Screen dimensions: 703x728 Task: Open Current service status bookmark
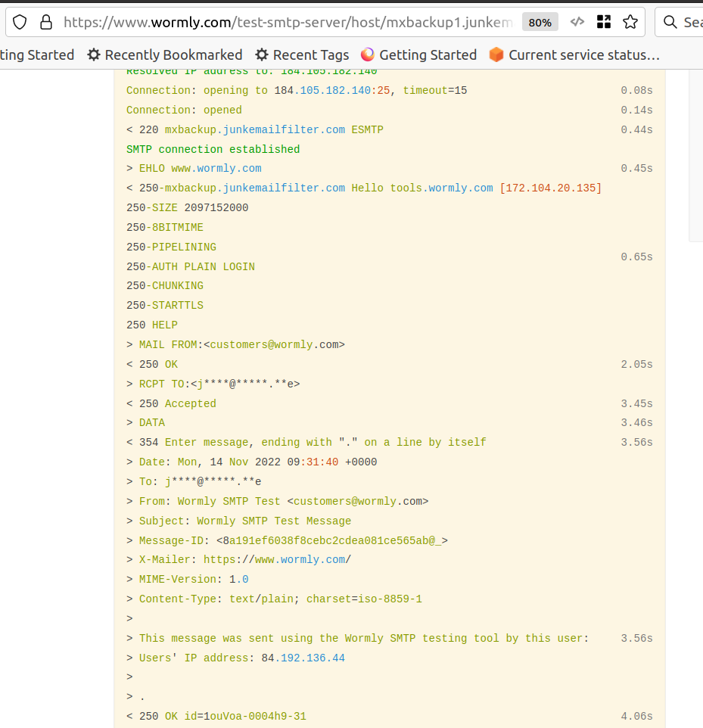574,54
